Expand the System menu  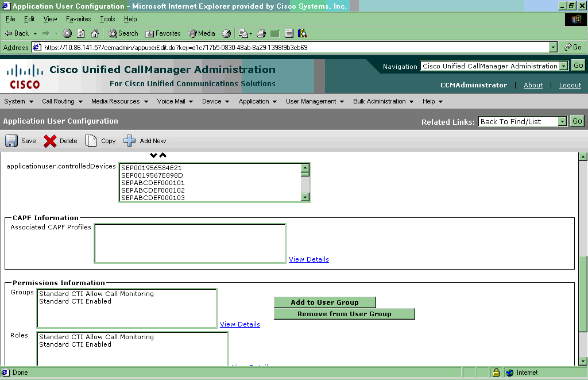(x=19, y=101)
